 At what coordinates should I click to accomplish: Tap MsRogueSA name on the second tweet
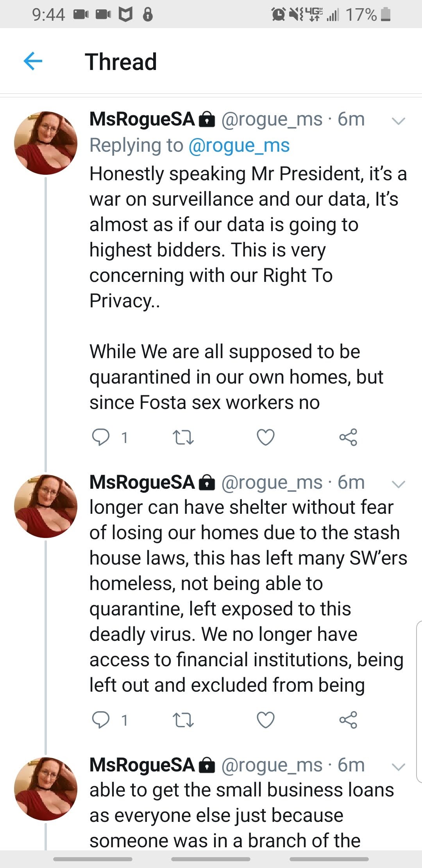142,482
